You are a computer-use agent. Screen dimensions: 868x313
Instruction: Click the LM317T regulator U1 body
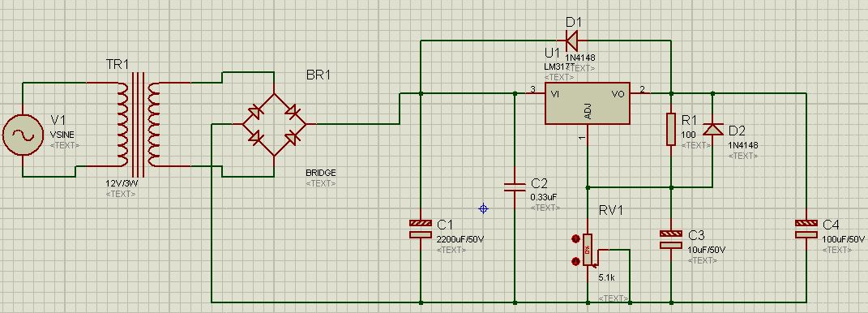[x=588, y=104]
